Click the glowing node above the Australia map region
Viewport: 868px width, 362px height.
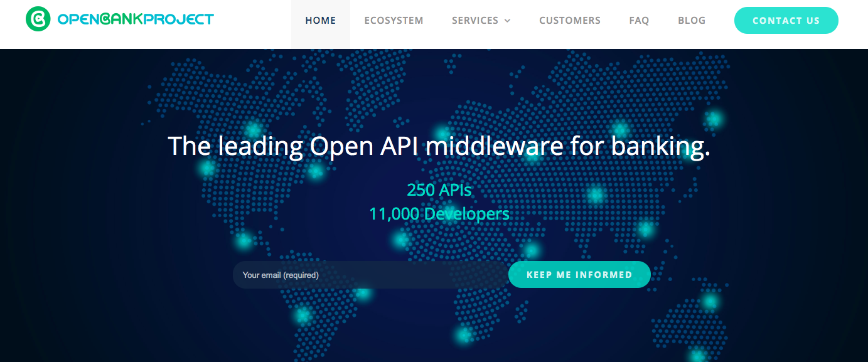point(710,302)
